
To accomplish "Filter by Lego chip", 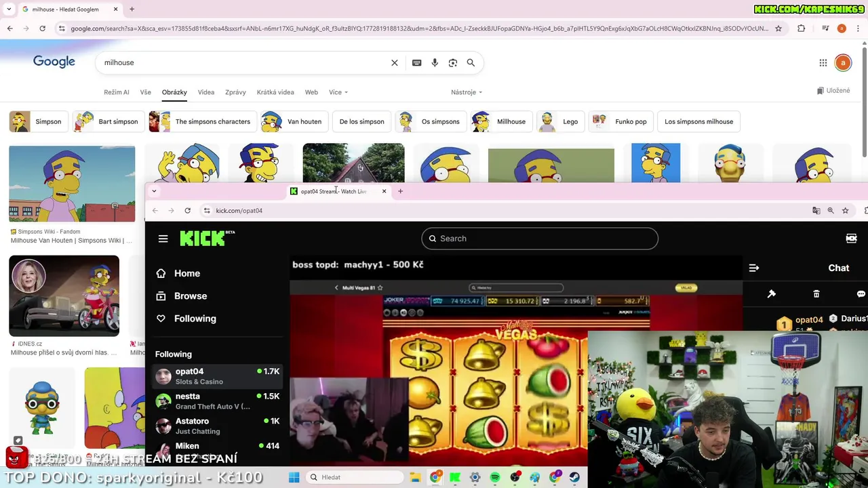I will [x=560, y=122].
